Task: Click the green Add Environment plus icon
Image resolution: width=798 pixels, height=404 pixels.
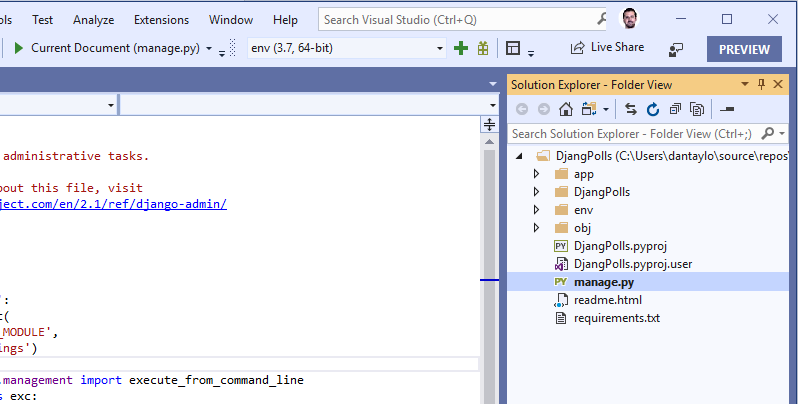Action: [x=461, y=48]
